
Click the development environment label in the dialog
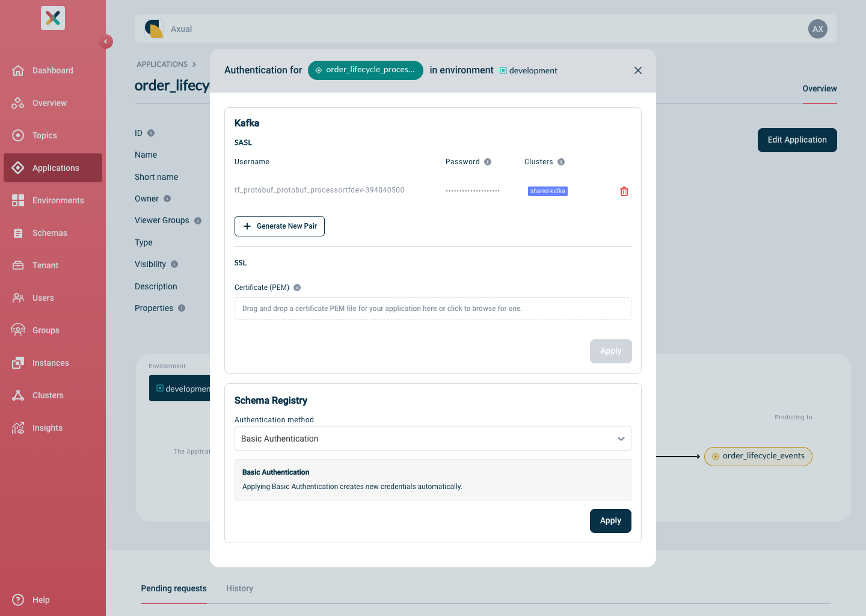(529, 70)
